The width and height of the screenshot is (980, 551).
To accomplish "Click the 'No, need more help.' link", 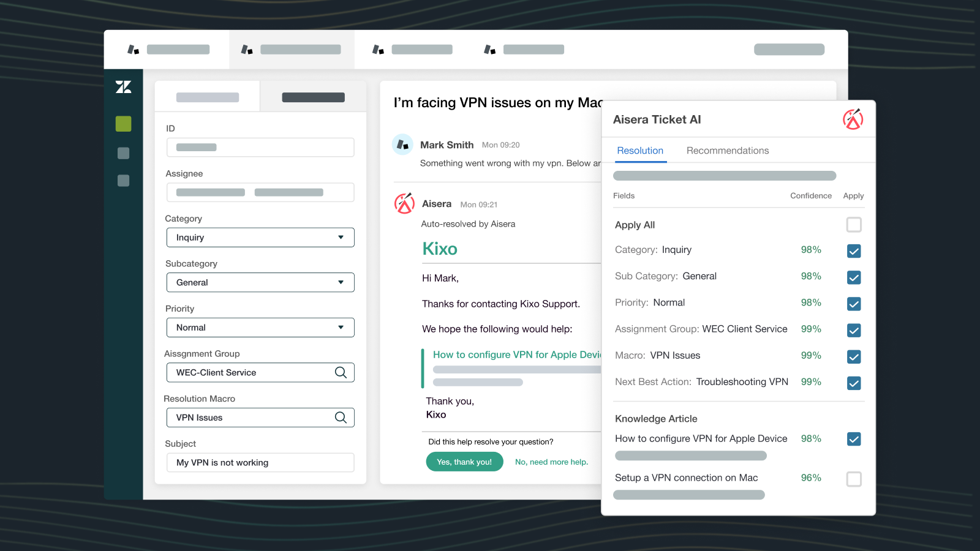I will click(551, 462).
